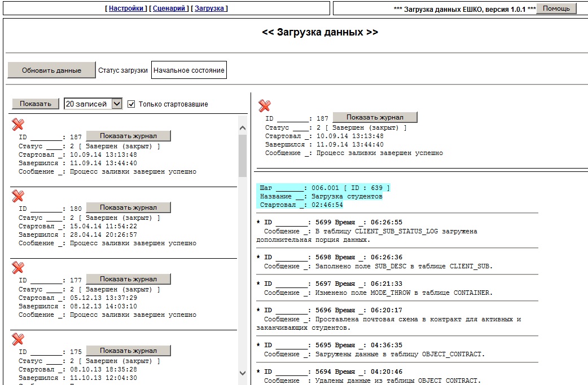Viewport: 588px width, 385px height.
Task: Click the red X icon above record 180
Action: pos(18,196)
